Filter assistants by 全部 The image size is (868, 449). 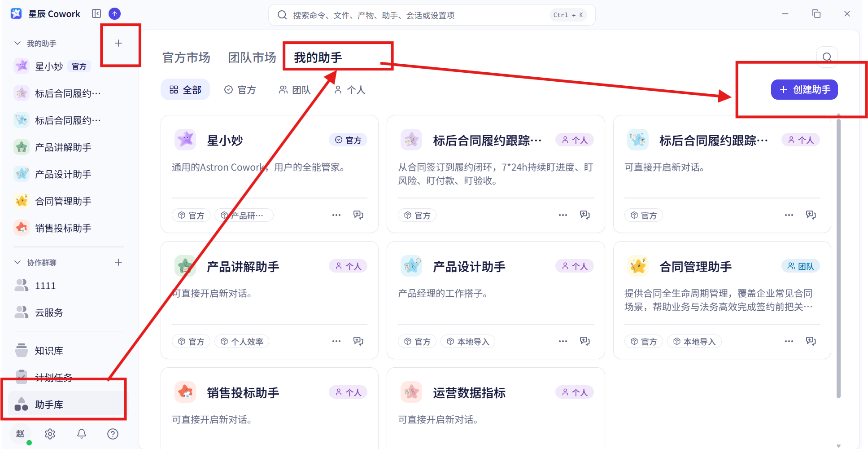point(185,90)
